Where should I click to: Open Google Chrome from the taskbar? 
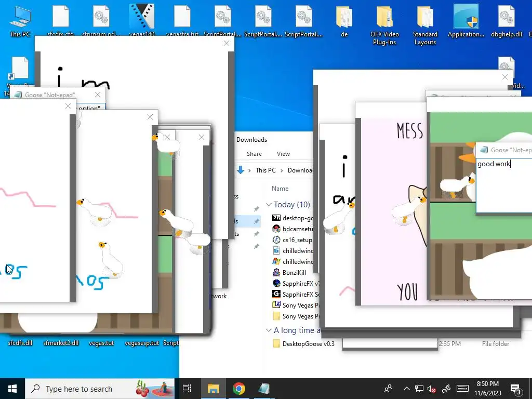239,389
